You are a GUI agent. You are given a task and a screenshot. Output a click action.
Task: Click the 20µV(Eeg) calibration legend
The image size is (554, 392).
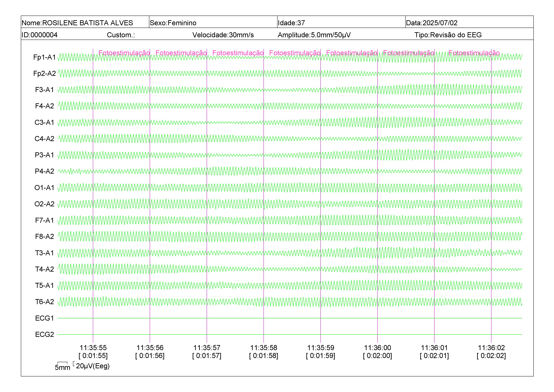click(91, 366)
